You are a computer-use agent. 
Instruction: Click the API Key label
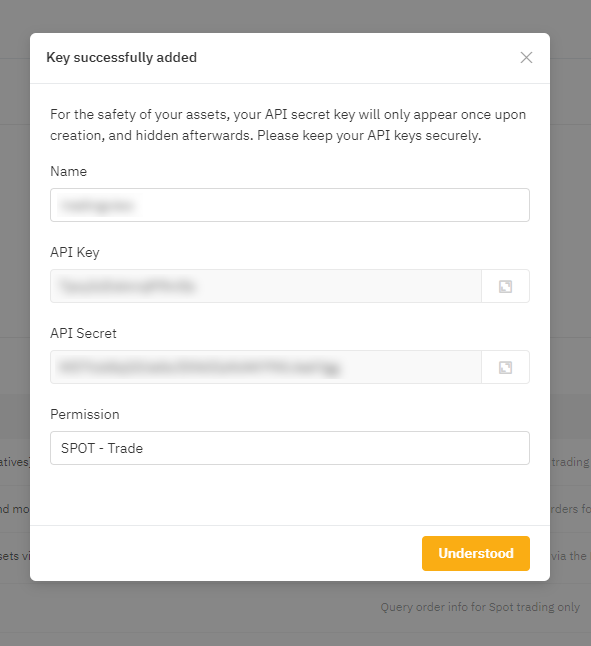(x=75, y=252)
